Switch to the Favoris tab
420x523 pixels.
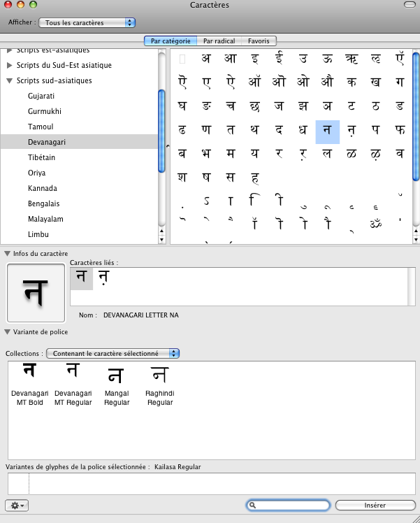coord(258,41)
